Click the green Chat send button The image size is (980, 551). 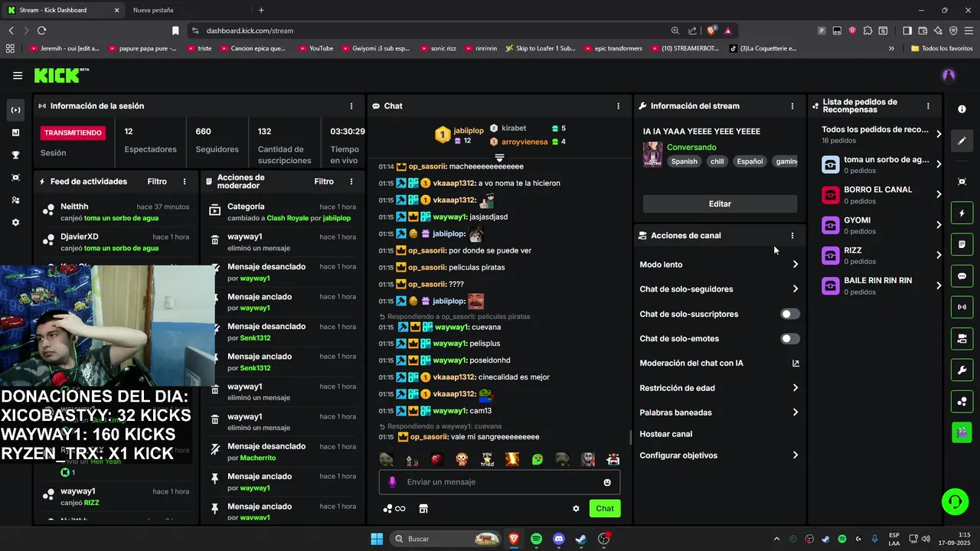click(605, 508)
